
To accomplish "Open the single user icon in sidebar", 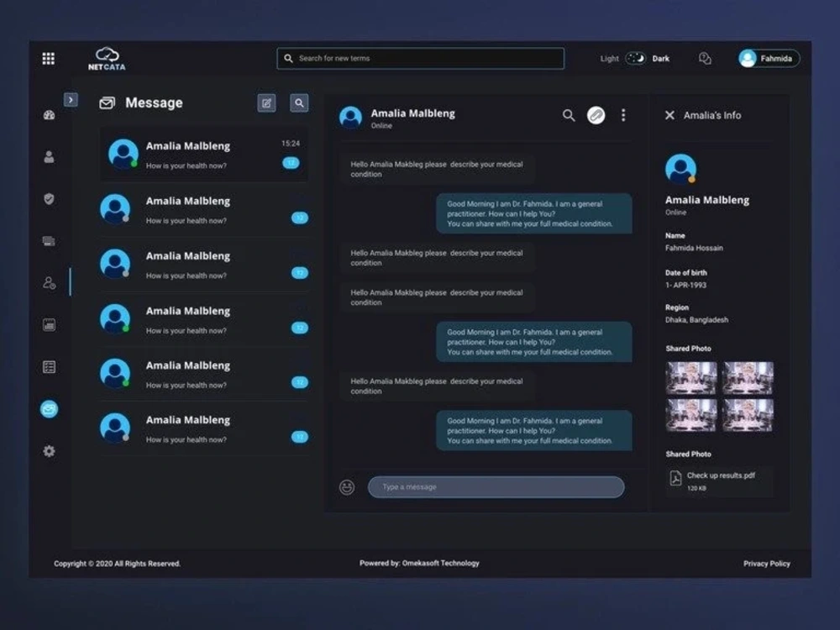I will [49, 157].
